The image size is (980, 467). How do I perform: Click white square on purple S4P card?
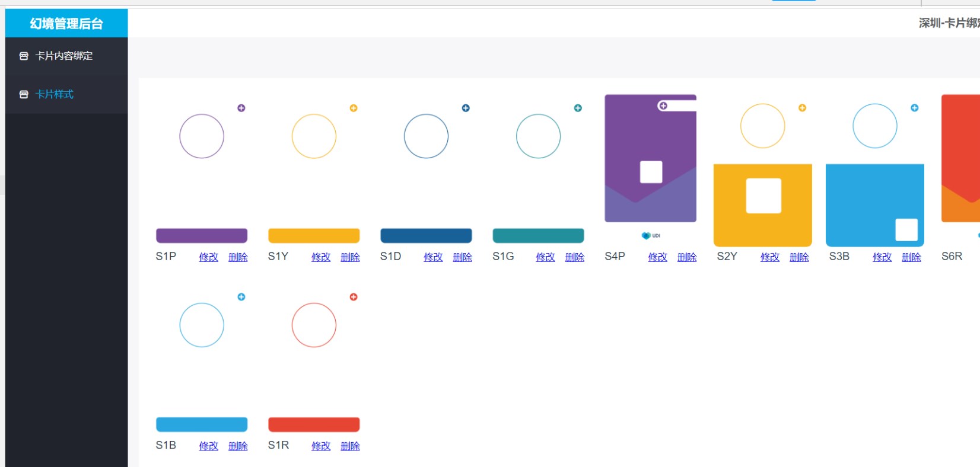point(651,172)
